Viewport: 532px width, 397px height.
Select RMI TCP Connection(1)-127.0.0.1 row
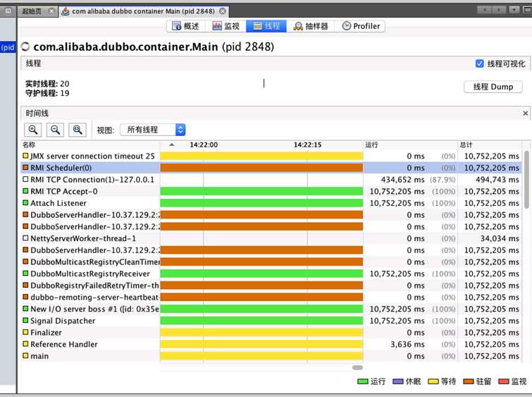[271, 180]
